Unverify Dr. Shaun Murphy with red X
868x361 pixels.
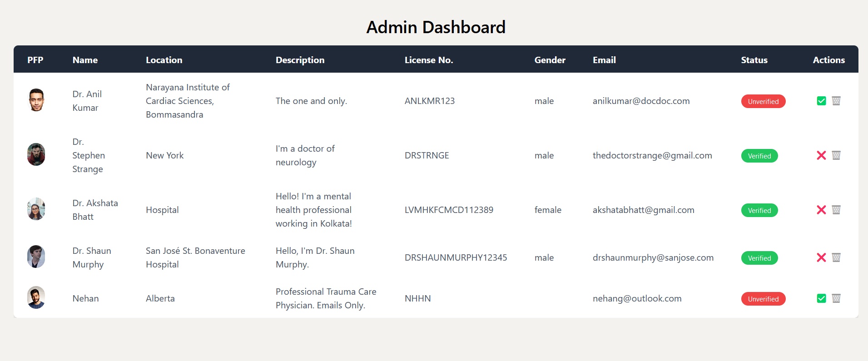pyautogui.click(x=821, y=257)
